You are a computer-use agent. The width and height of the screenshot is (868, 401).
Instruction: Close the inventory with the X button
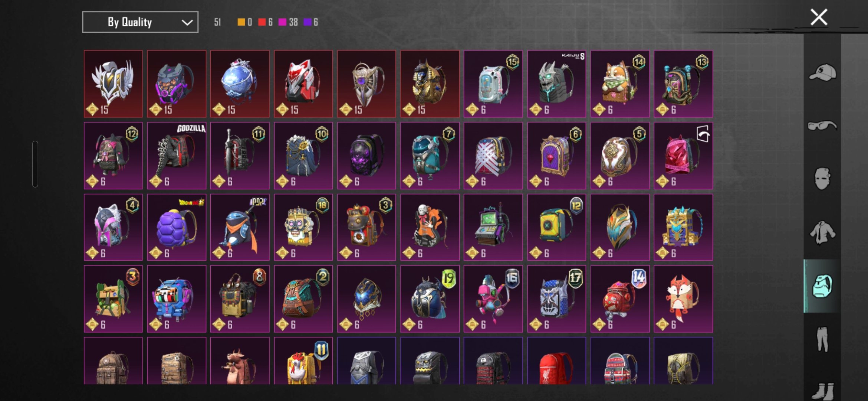coord(819,17)
